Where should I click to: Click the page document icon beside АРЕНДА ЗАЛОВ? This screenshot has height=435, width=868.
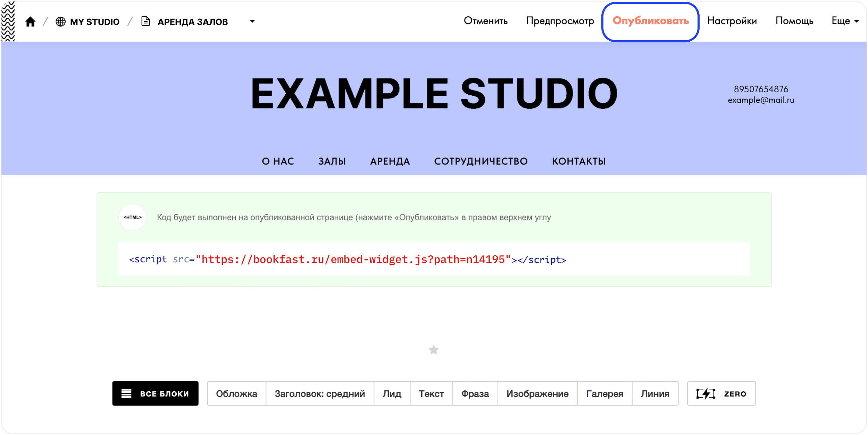point(146,21)
